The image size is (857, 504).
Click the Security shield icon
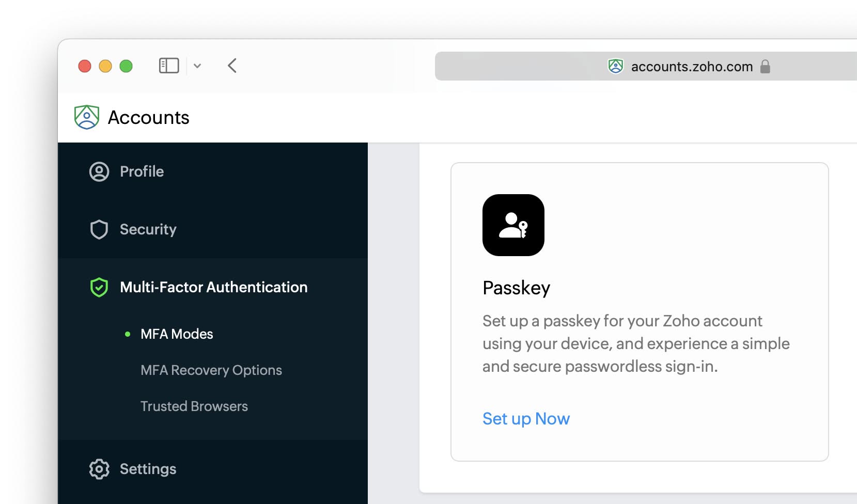(x=99, y=229)
